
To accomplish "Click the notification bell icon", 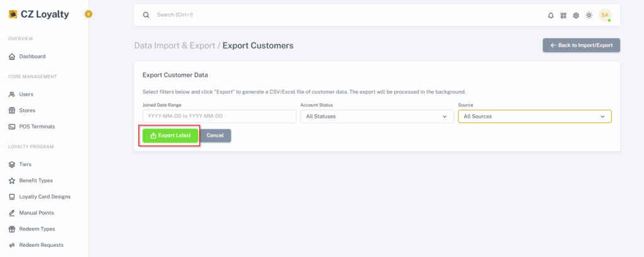I will (x=551, y=15).
